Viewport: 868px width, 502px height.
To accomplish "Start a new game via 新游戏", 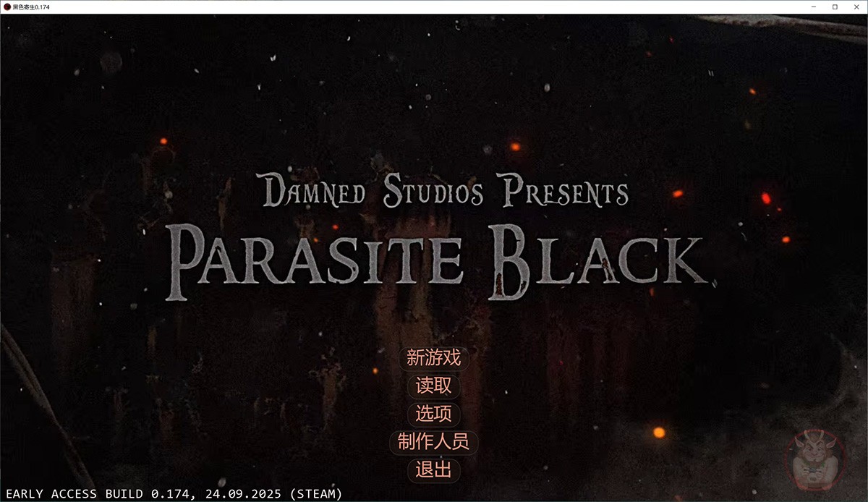I will pyautogui.click(x=433, y=358).
